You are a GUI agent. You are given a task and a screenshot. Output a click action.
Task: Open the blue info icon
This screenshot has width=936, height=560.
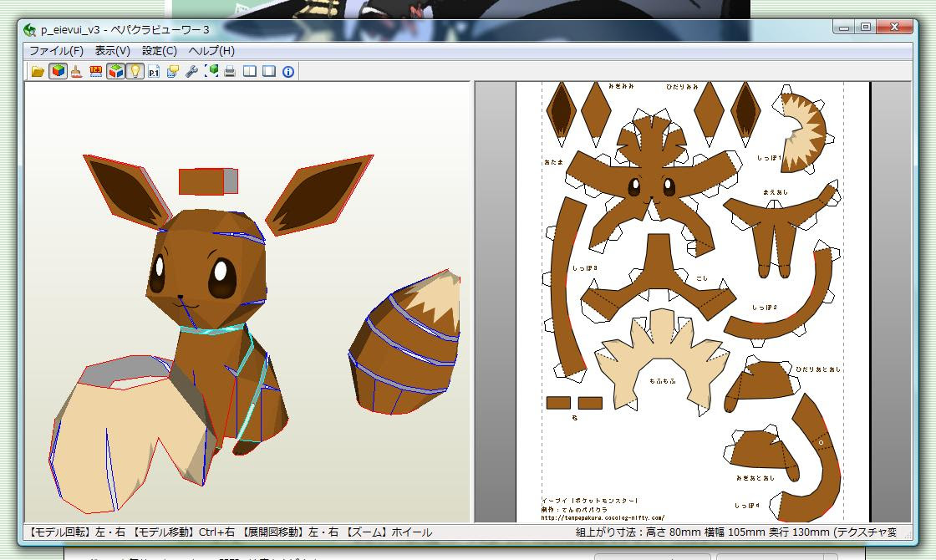pos(288,72)
